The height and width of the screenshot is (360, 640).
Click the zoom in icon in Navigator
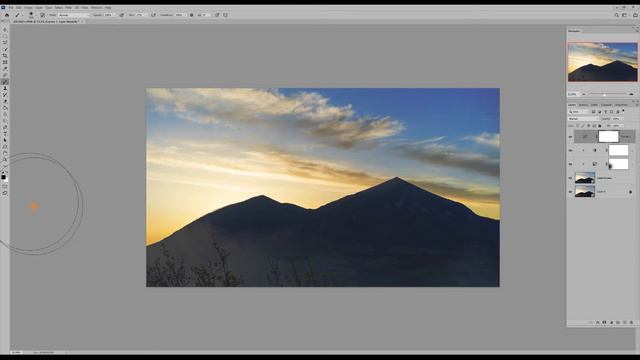631,94
